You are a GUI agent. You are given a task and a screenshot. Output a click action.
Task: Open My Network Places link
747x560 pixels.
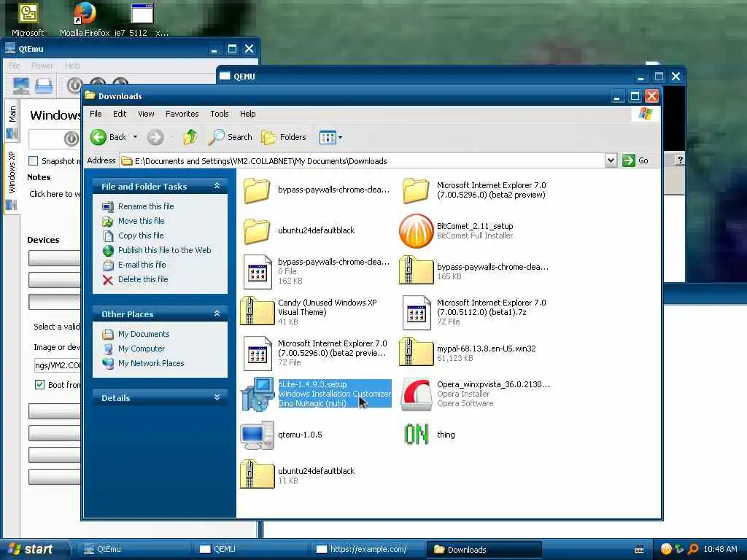[151, 363]
